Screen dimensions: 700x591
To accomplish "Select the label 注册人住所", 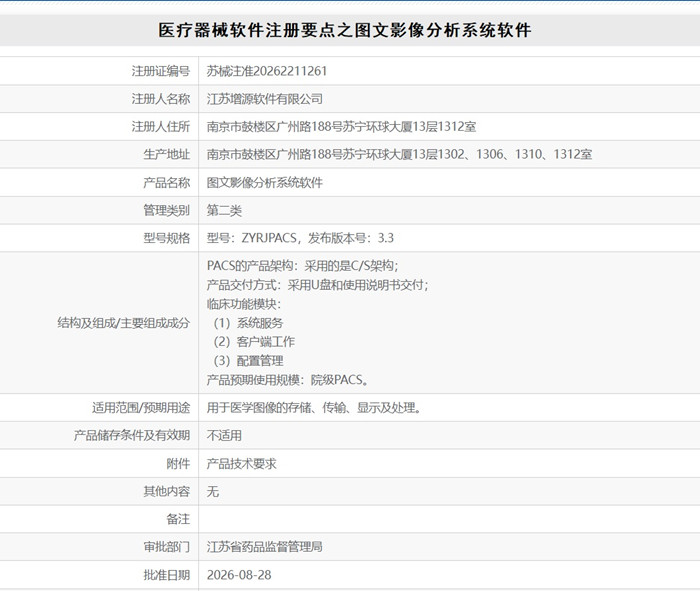I will [161, 126].
